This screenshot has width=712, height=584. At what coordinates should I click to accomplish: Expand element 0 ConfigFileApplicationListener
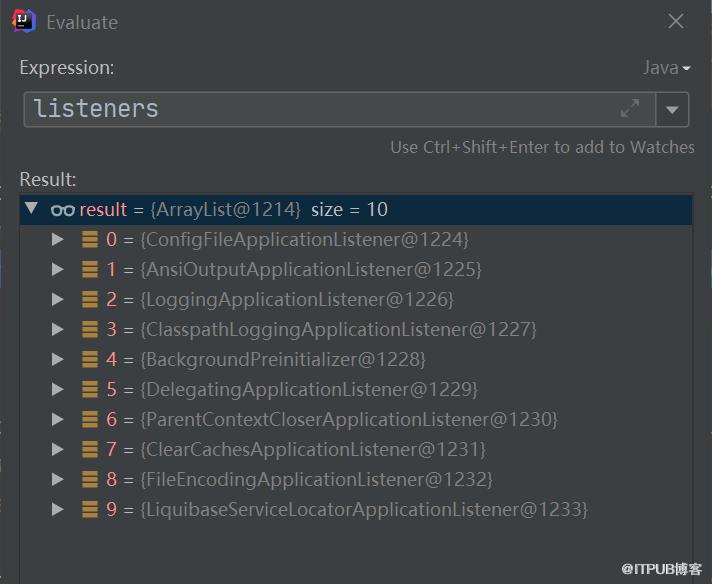(x=57, y=239)
